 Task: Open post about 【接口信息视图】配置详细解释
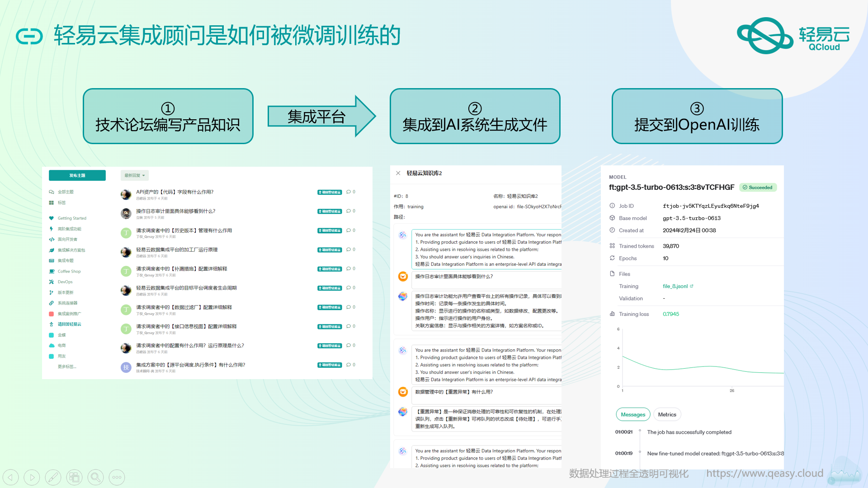(x=186, y=326)
